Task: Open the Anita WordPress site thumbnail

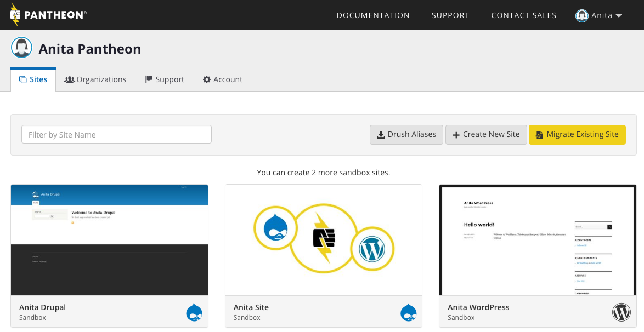Action: [538, 240]
